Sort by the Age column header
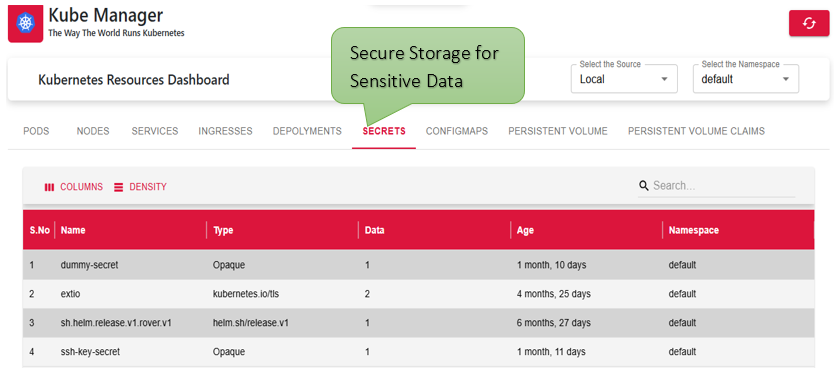 click(x=525, y=230)
